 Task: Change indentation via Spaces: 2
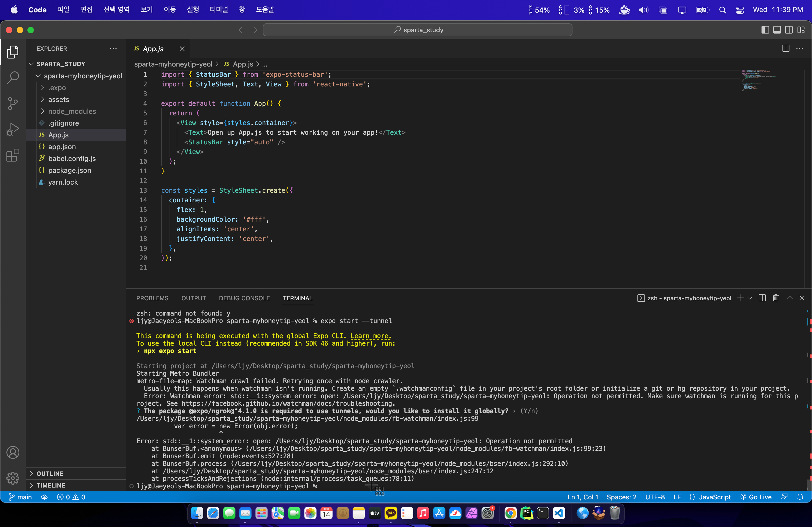[x=621, y=497]
